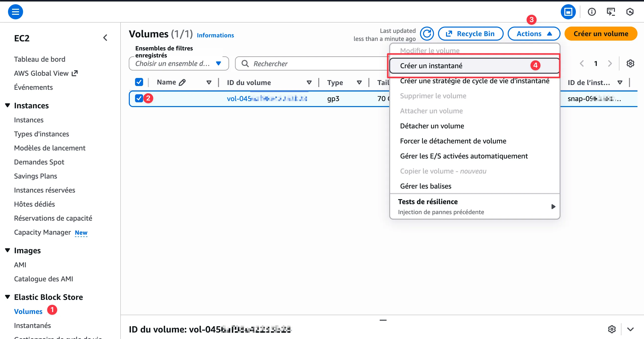Screen dimensions: 644x339
Task: Open details panel gear icon at bottom
Action: point(612,329)
